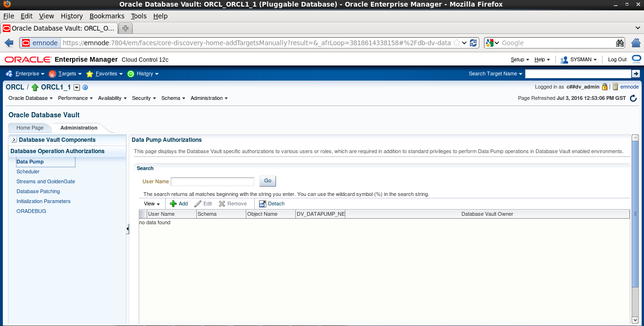Select Scheduler in left navigation
644x326 pixels.
tap(28, 171)
